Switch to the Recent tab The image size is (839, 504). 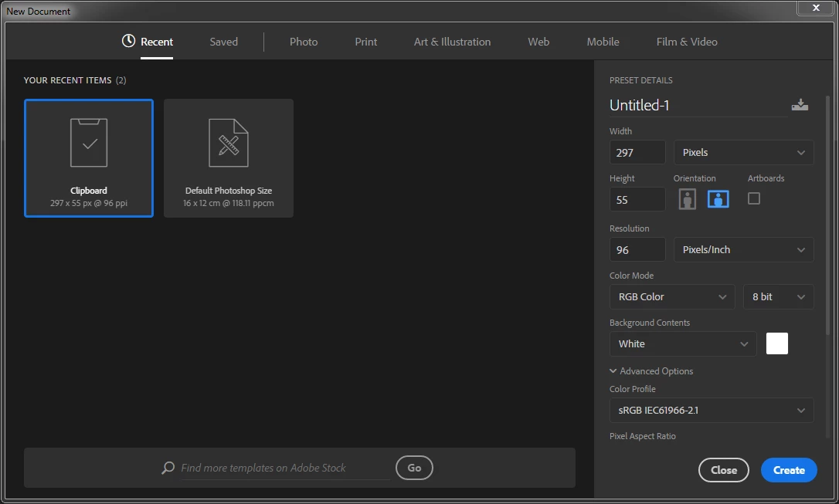pyautogui.click(x=156, y=42)
